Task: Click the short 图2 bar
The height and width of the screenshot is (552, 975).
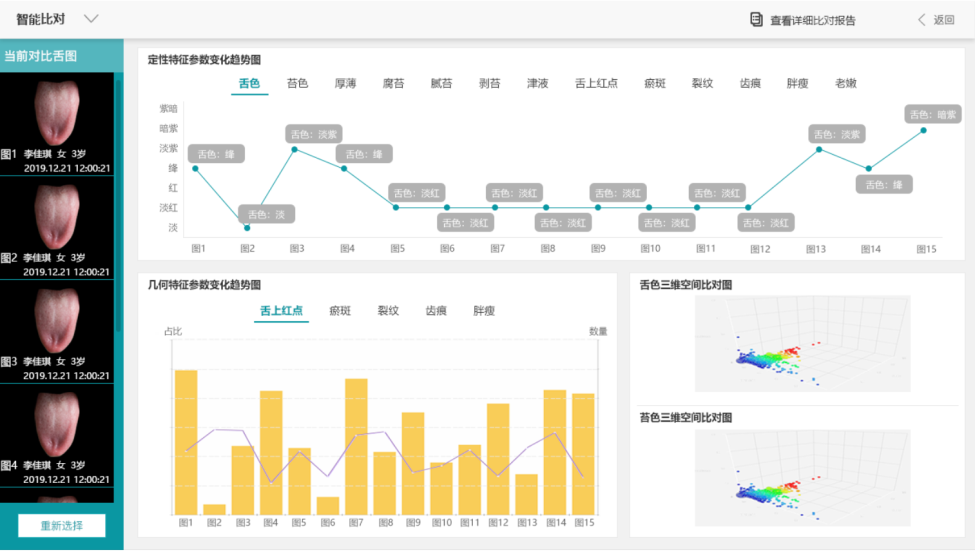Action: coord(215,510)
